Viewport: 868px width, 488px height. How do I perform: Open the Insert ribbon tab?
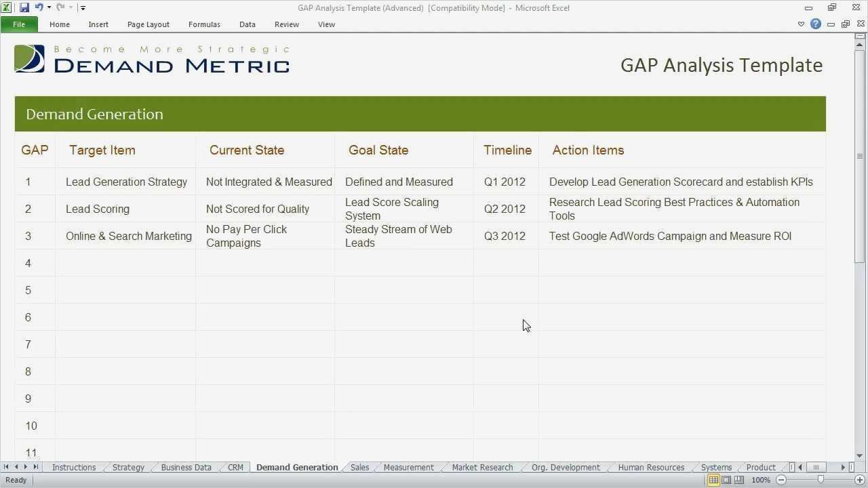[98, 24]
